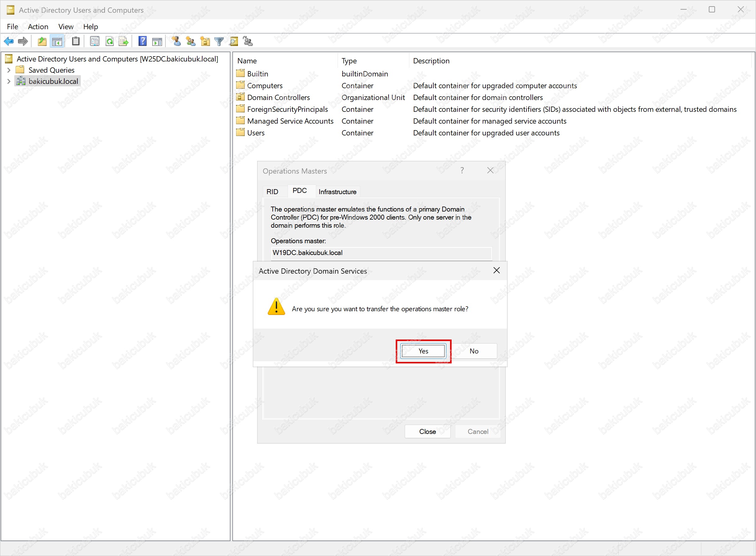This screenshot has height=556, width=756.
Task: Open the Action menu
Action: coord(38,27)
